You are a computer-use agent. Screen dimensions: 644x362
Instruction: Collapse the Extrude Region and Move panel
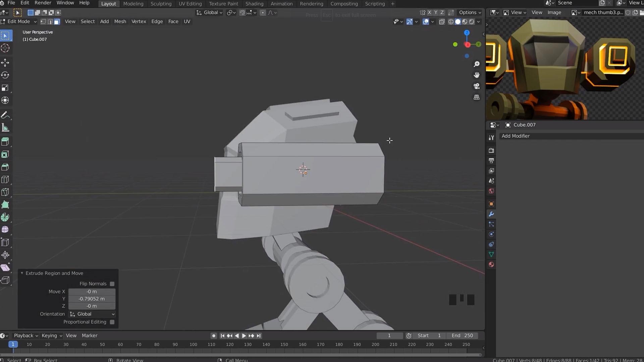point(22,273)
